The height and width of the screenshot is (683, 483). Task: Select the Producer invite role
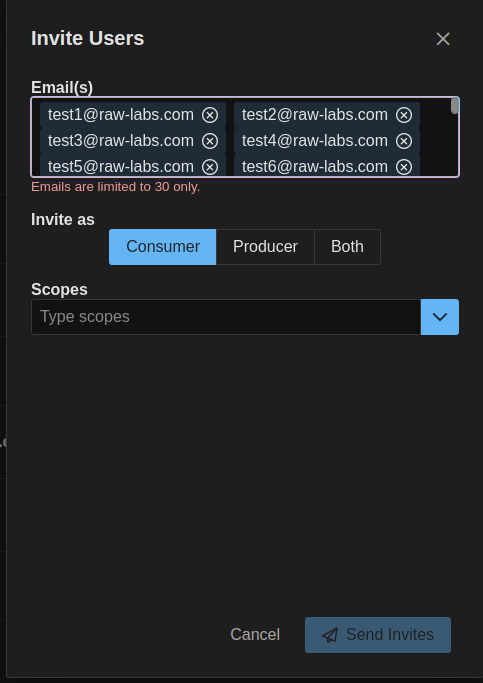click(265, 247)
